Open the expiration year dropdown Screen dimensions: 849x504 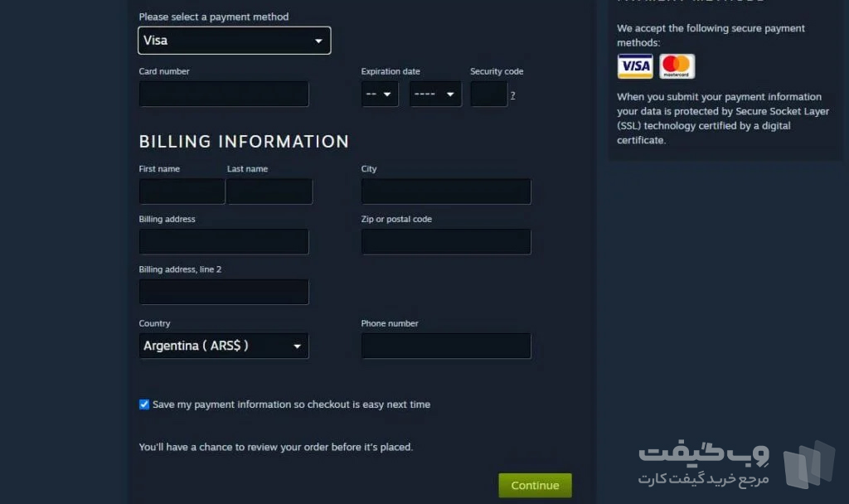click(435, 94)
